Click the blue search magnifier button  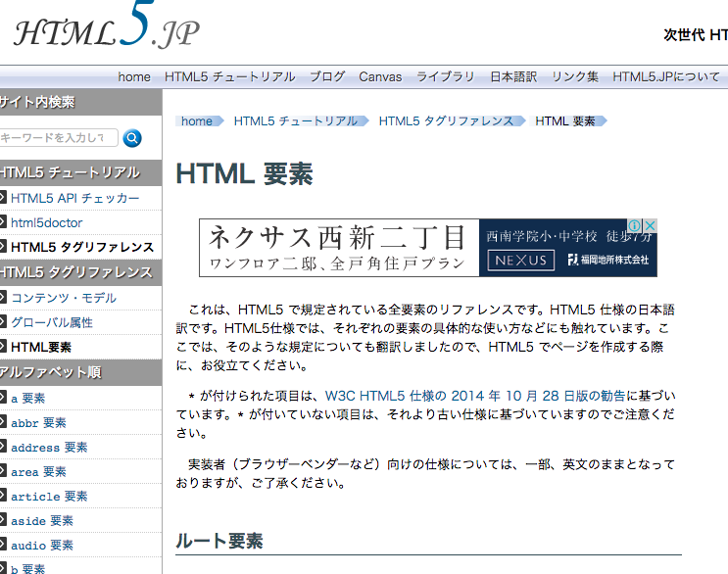pyautogui.click(x=132, y=138)
